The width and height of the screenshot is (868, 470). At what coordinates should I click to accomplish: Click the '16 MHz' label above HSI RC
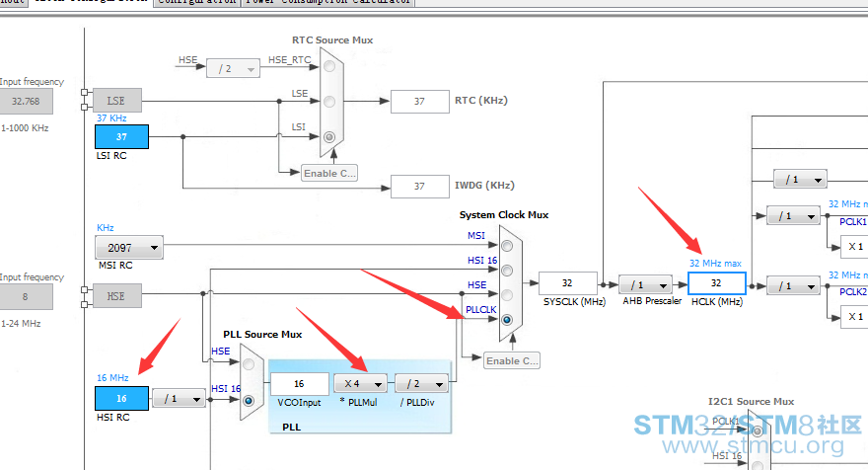(112, 377)
